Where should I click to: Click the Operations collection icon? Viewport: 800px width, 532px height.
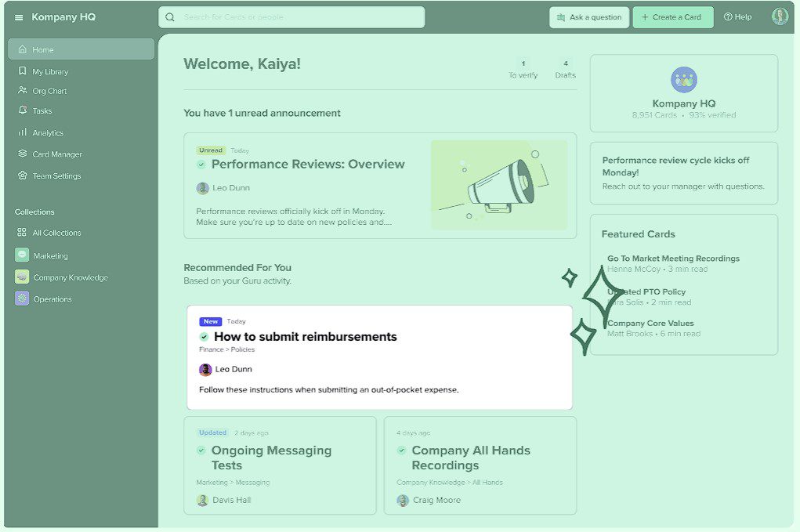click(22, 299)
